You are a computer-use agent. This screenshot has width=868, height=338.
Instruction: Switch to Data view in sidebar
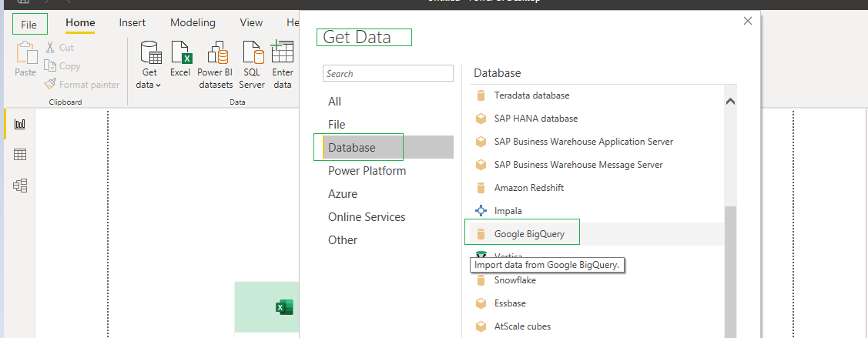click(x=20, y=155)
